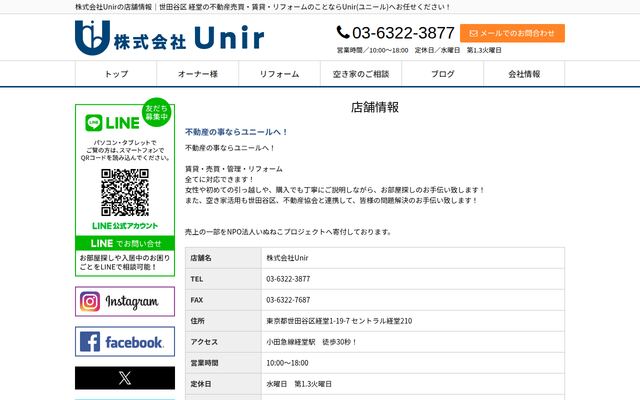Click the address 東京都世田谷区経堂1-19-7 cell

click(413, 321)
